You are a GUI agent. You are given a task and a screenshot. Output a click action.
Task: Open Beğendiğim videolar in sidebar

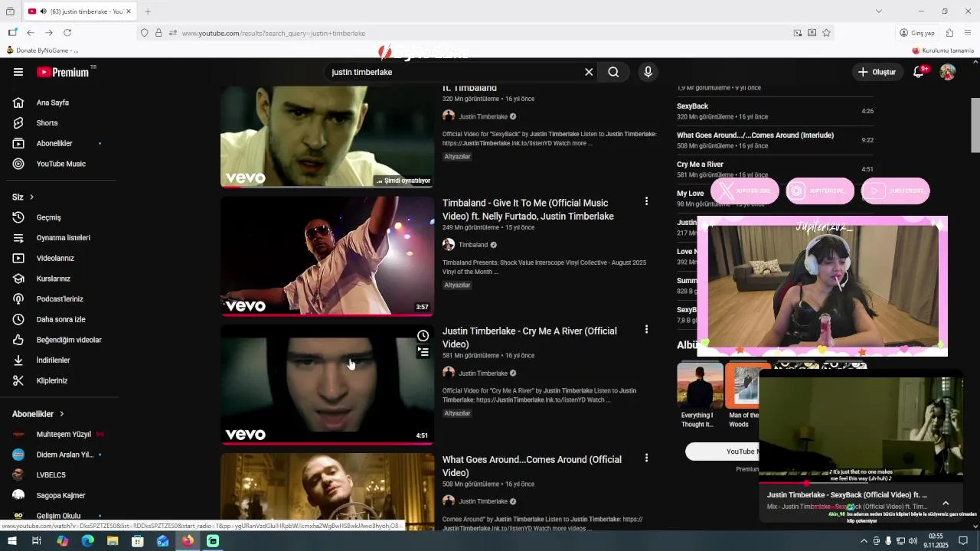pos(58,340)
